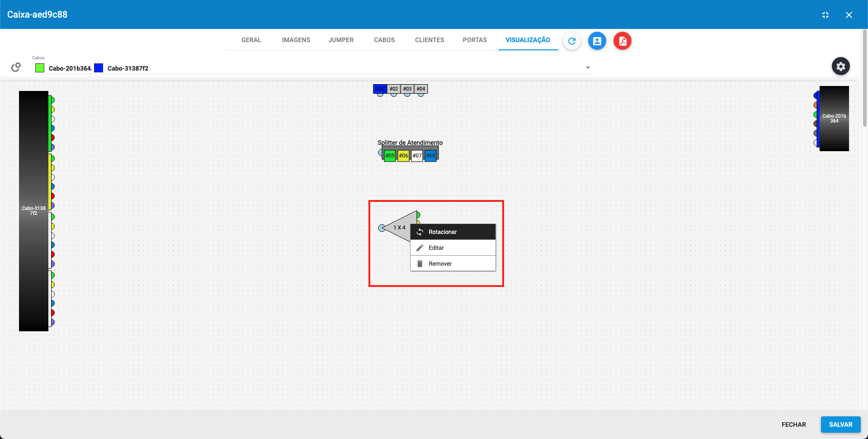
Task: Click the green output of 1 X 4 splitter
Action: [418, 215]
